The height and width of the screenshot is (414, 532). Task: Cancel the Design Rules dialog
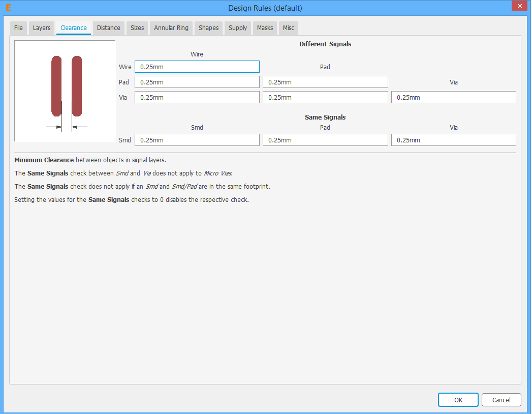(x=501, y=400)
